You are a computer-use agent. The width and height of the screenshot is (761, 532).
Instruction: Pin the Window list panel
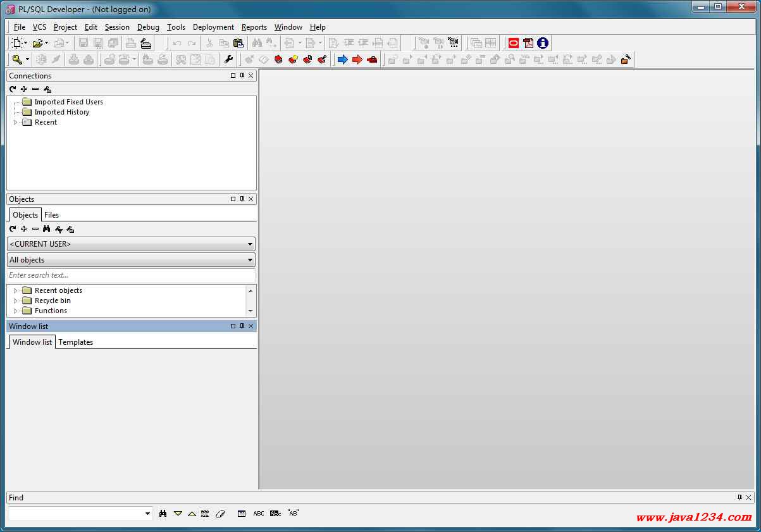(x=242, y=326)
